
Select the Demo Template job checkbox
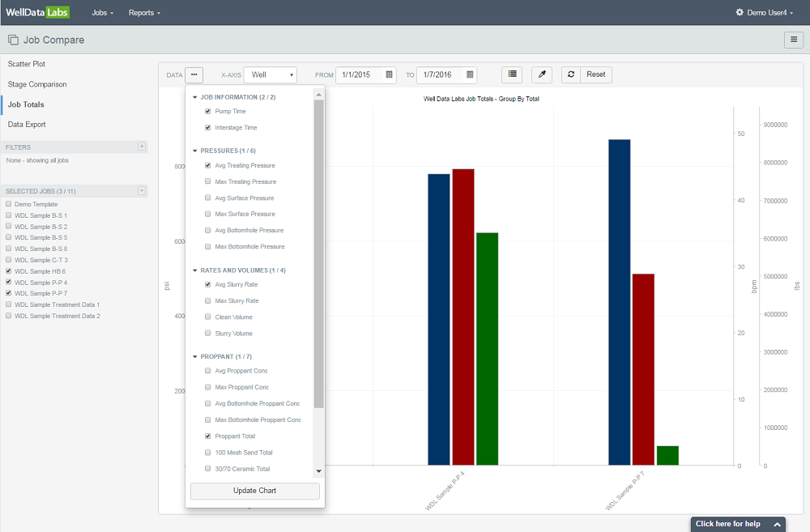tap(8, 203)
